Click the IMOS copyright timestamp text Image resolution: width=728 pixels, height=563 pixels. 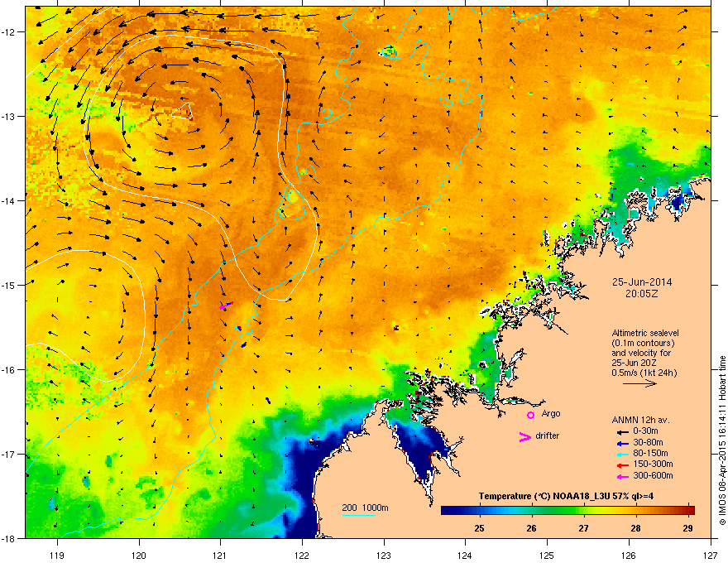coord(722,440)
